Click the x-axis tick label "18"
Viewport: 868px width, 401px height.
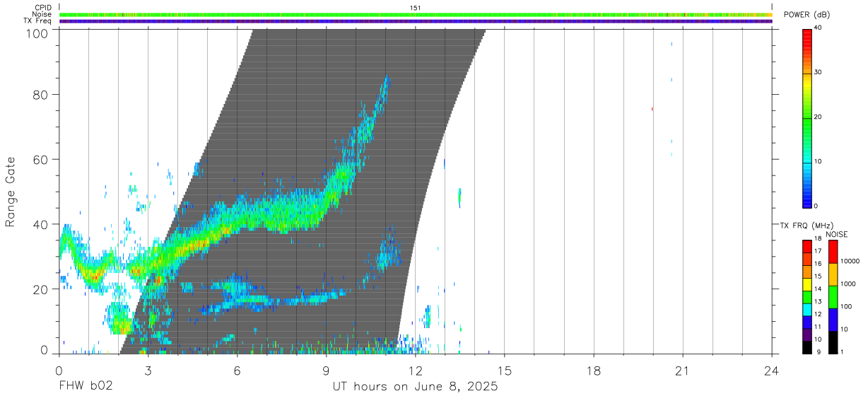click(593, 370)
